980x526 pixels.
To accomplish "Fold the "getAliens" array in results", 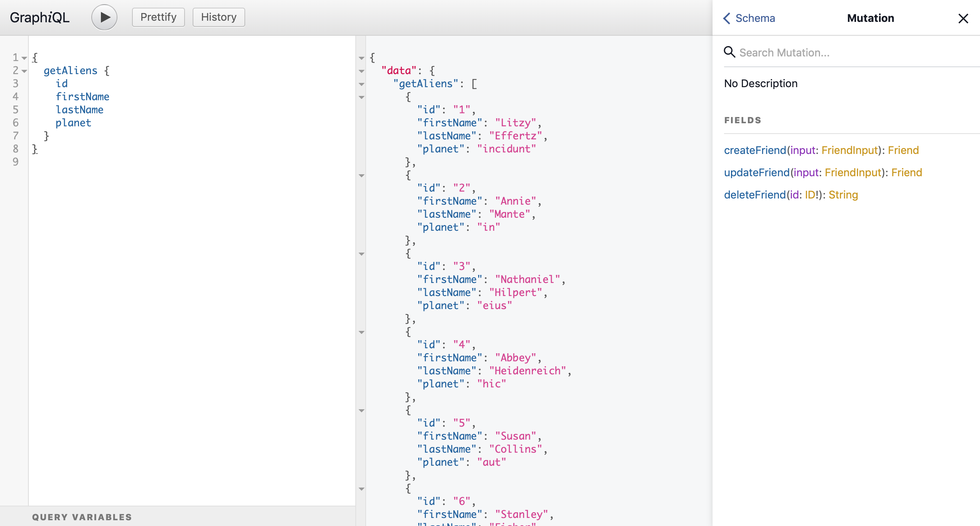I will [361, 84].
